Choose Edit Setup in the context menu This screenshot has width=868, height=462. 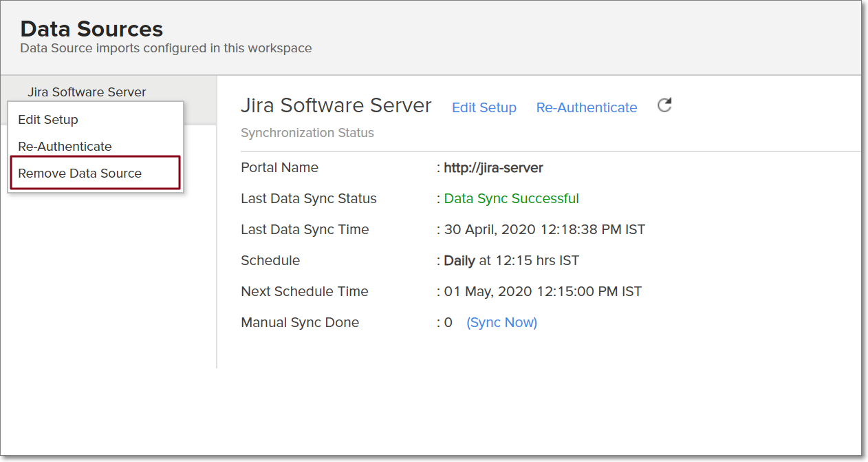48,120
